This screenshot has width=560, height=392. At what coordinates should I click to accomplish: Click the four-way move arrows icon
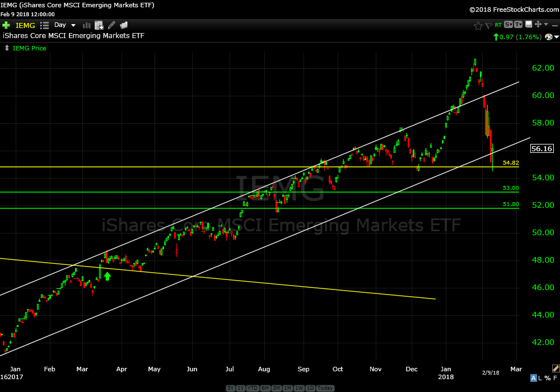click(x=538, y=25)
